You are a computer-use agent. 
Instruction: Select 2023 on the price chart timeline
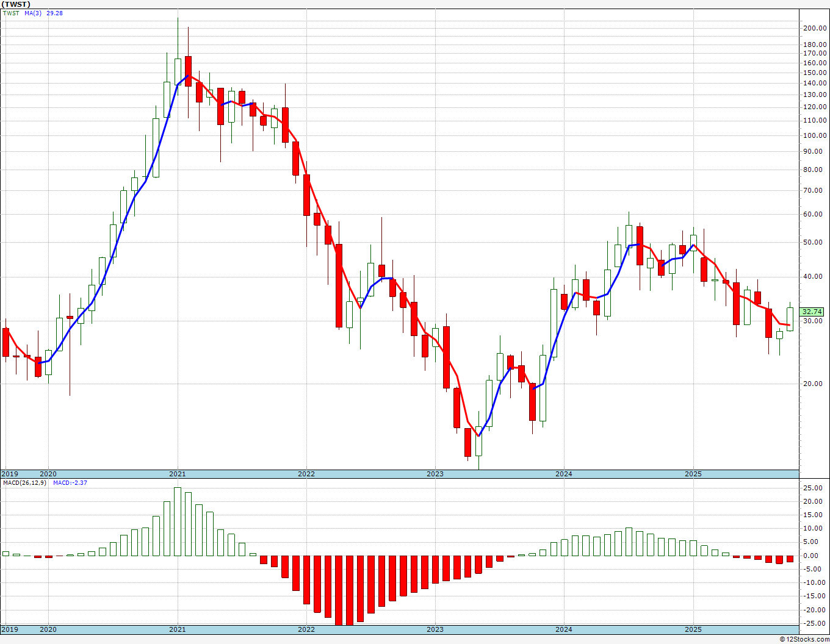coord(435,474)
